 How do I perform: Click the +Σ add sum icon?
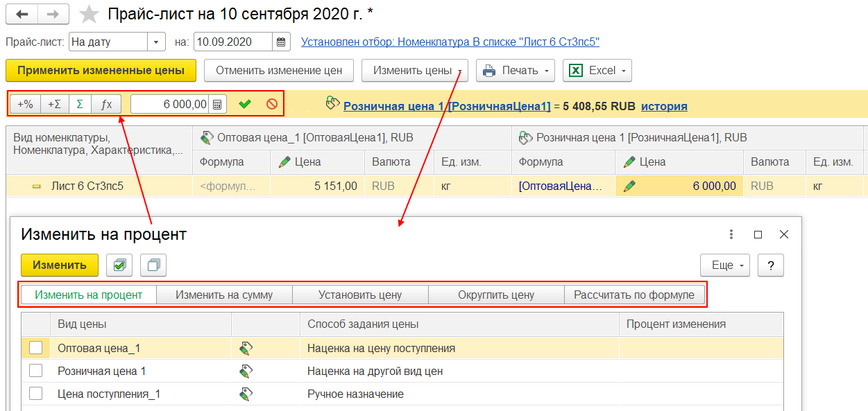53,104
